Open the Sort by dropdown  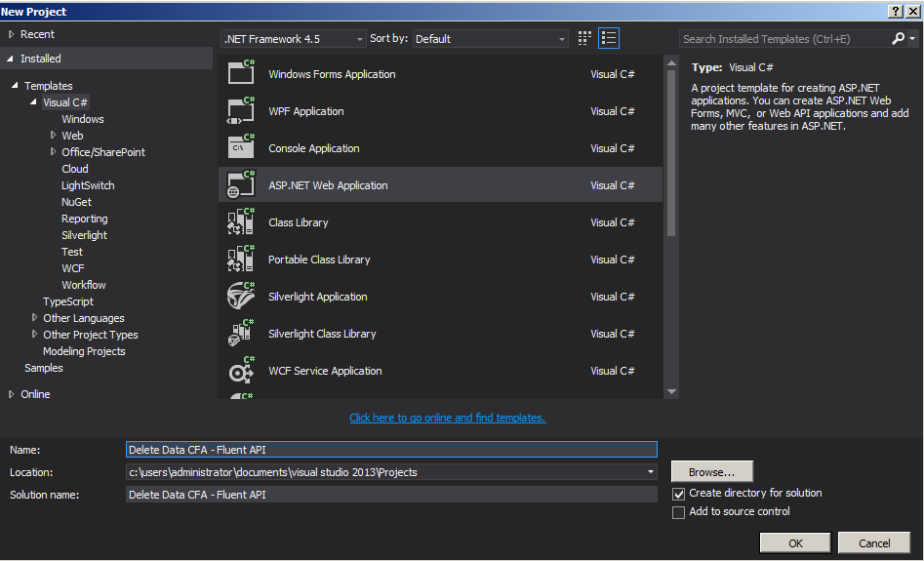click(490, 39)
